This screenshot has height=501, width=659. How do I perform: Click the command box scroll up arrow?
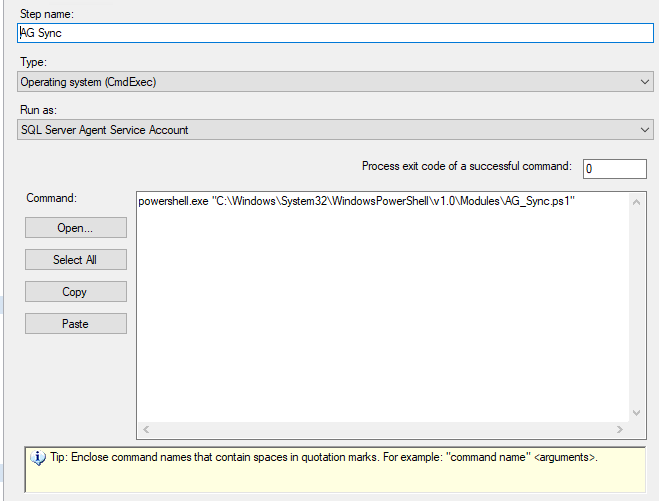tap(637, 202)
